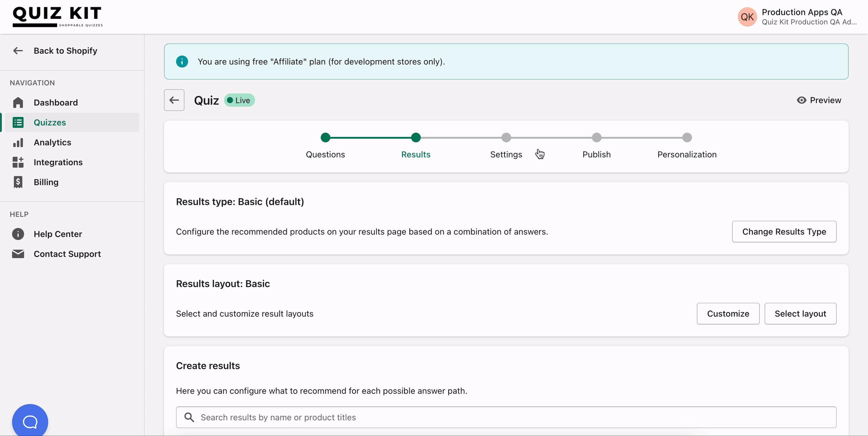The height and width of the screenshot is (436, 868).
Task: Click the Back to Shopify link
Action: coord(65,51)
